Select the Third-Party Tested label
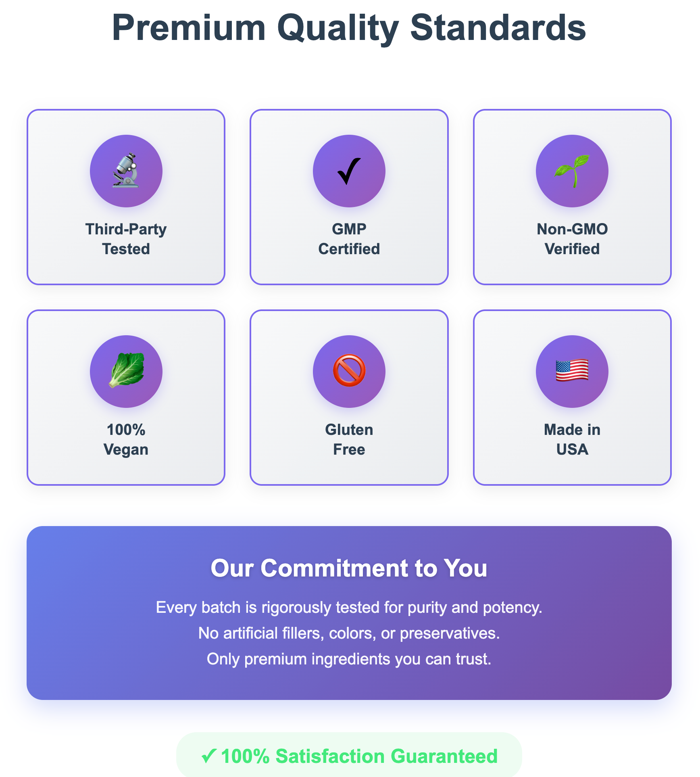The image size is (700, 777). tap(126, 239)
